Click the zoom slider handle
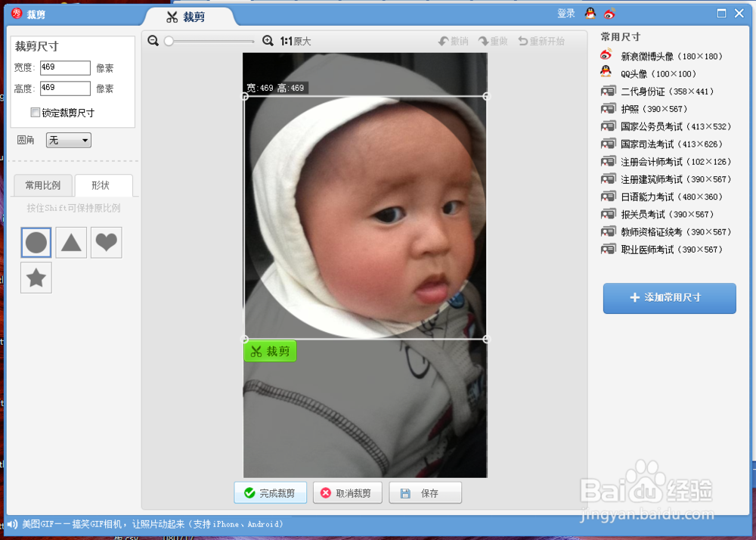The image size is (756, 540). point(169,42)
